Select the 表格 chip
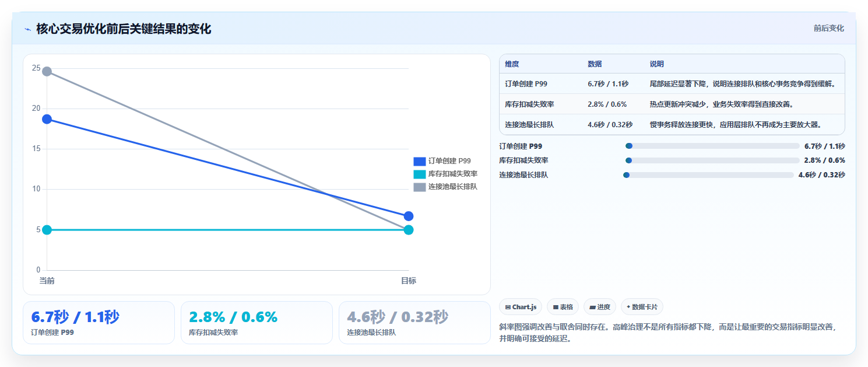Viewport: 868px width, 367px height. pos(563,307)
